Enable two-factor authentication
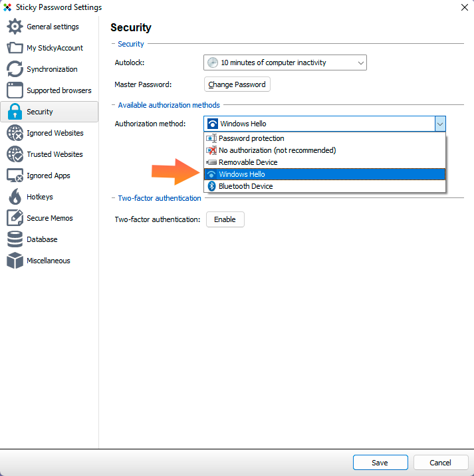 coord(225,219)
